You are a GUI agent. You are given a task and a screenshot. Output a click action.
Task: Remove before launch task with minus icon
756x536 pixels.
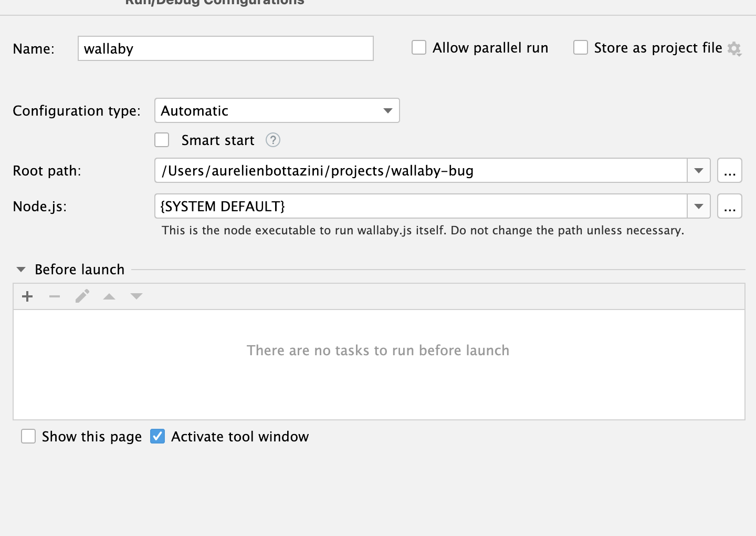(x=55, y=297)
